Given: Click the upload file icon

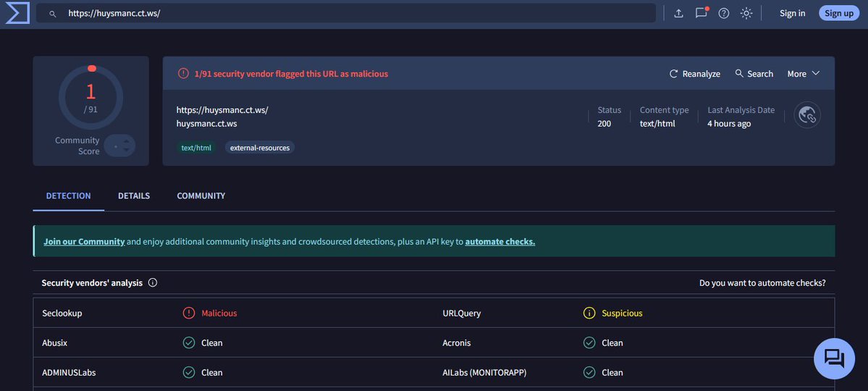Looking at the screenshot, I should (678, 13).
